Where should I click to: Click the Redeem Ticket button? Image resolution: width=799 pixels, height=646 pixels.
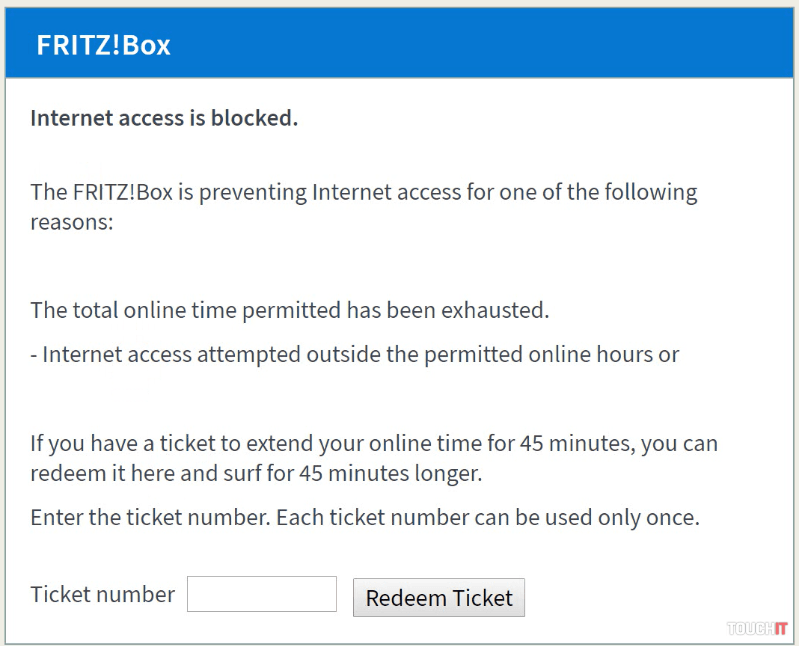[438, 598]
